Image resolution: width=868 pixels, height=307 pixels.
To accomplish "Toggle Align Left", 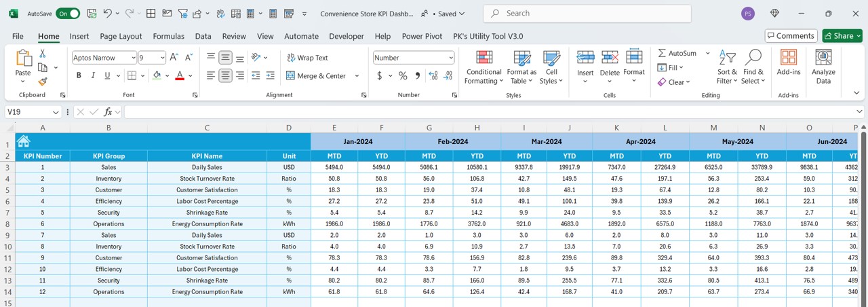I will [x=211, y=75].
